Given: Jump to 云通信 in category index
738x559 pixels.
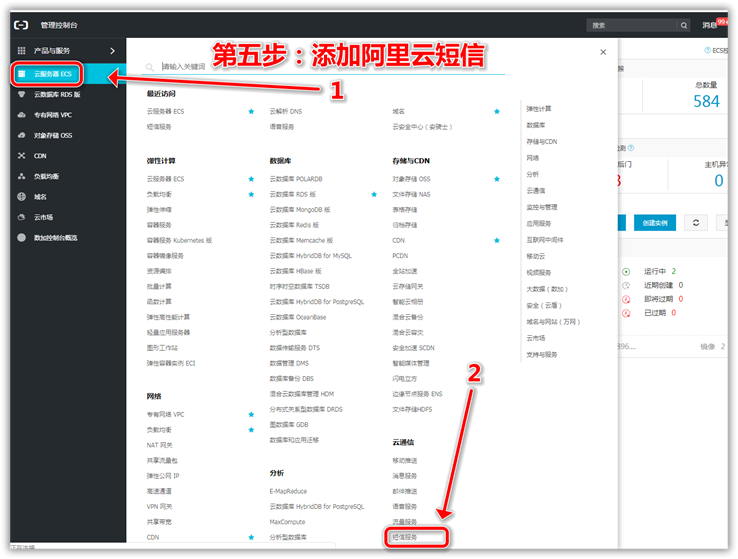Looking at the screenshot, I should (536, 191).
